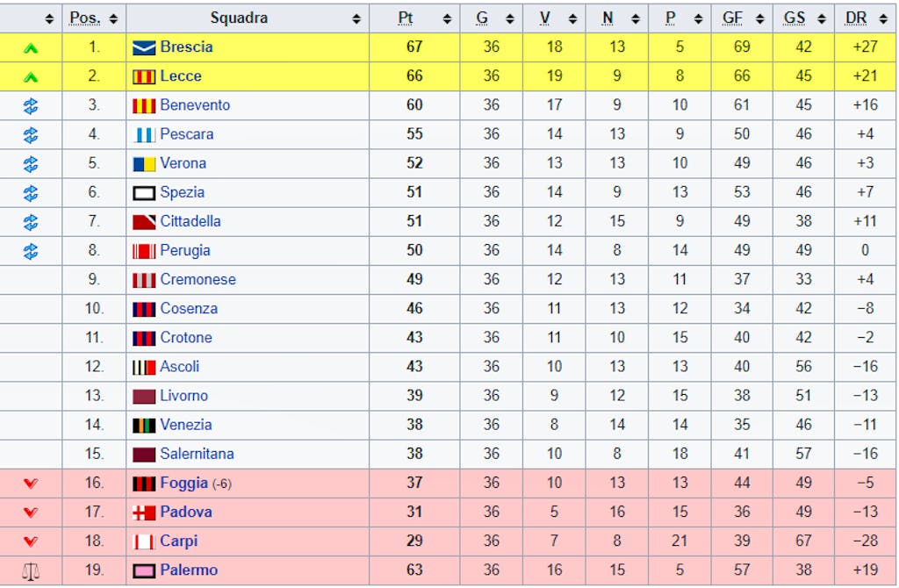Viewport: 899px width, 588px height.
Task: Click the Pescara flag icon
Action: 144,134
